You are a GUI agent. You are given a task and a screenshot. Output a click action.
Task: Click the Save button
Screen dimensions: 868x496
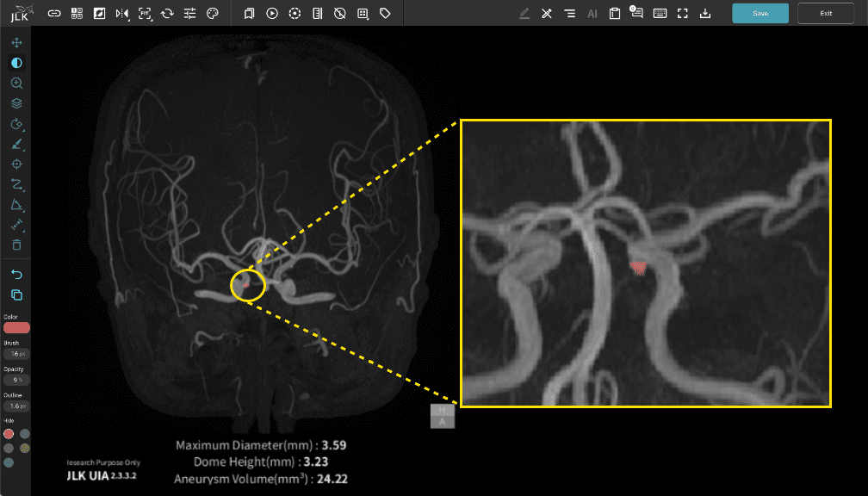[759, 13]
